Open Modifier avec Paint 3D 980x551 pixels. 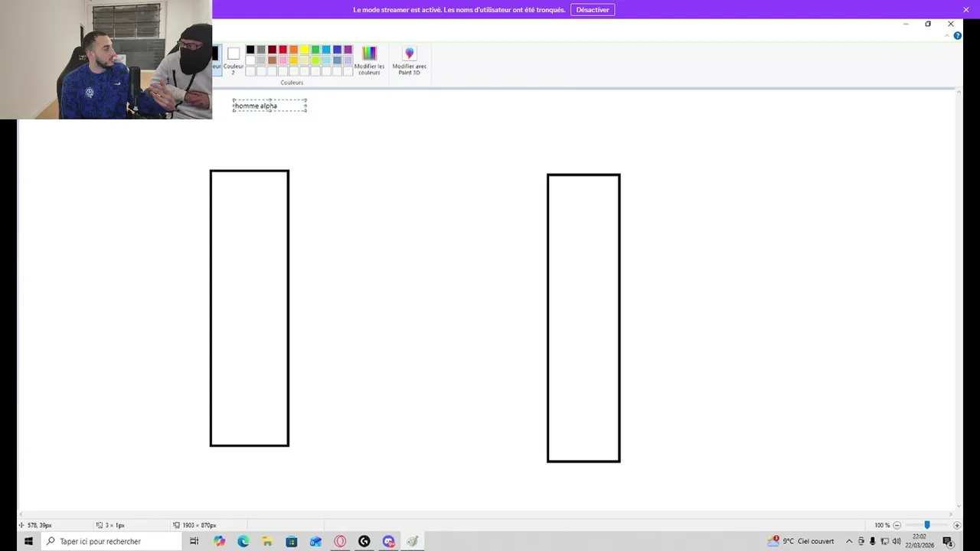(x=410, y=60)
